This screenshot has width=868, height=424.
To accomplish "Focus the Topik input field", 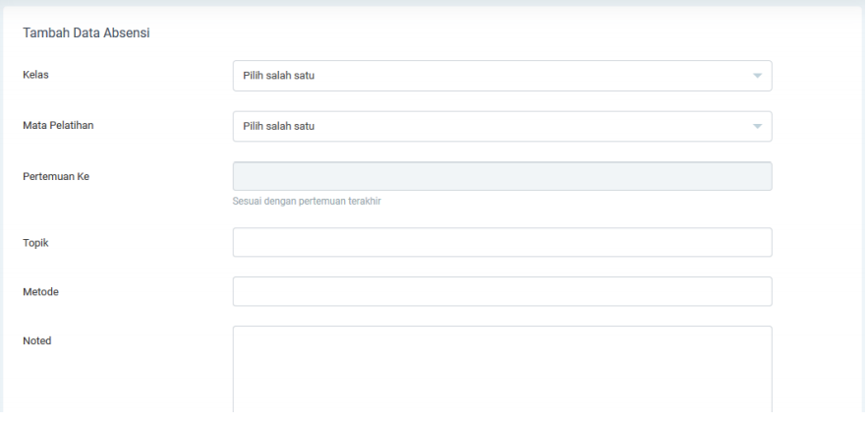I will 501,242.
